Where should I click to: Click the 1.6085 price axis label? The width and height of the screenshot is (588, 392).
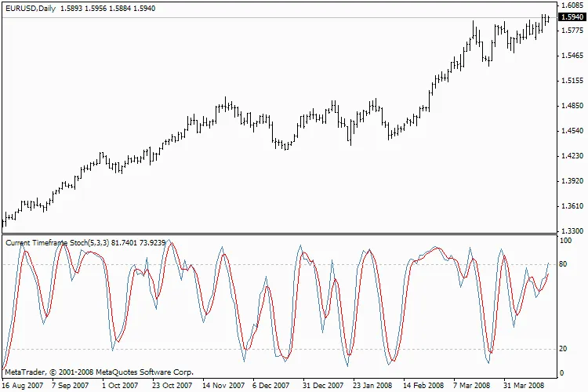pos(570,5)
